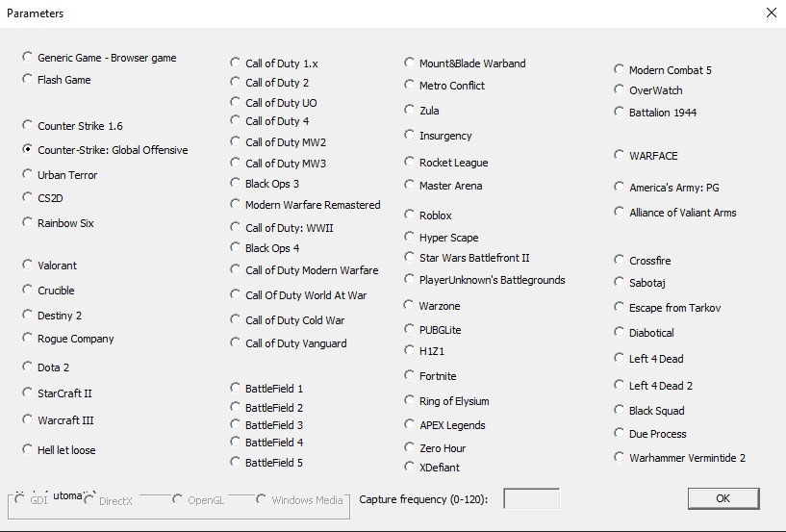This screenshot has width=786, height=532.
Task: Close the Parameters dialog
Action: [x=771, y=13]
